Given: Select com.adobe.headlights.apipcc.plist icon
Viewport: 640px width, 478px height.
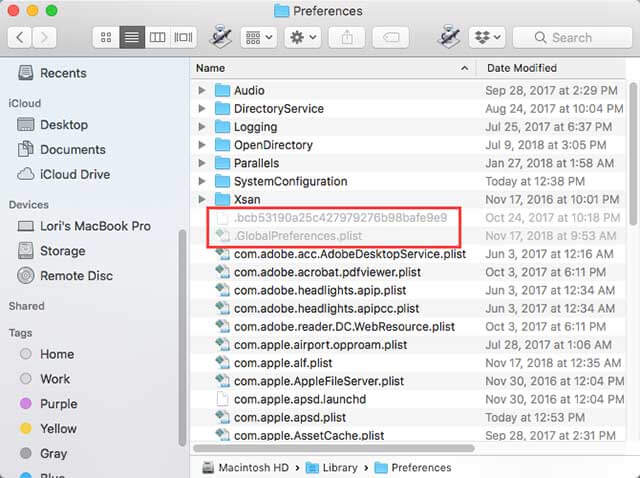Looking at the screenshot, I should 222,308.
